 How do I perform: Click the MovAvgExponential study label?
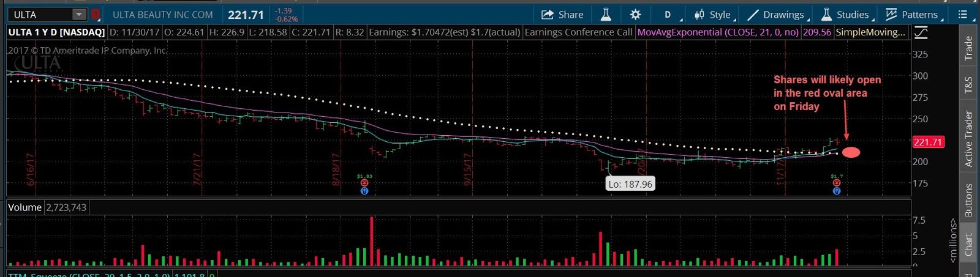coord(718,32)
